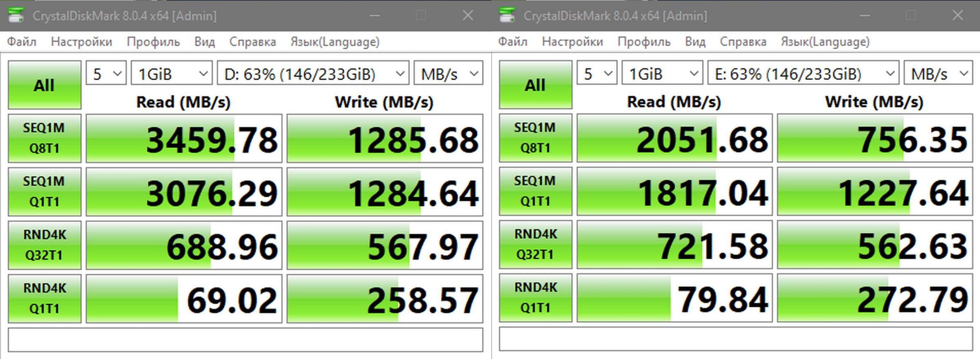Expand the 1GiB test size dropdown in left window
Viewport: 980px width, 359px height.
[x=171, y=73]
